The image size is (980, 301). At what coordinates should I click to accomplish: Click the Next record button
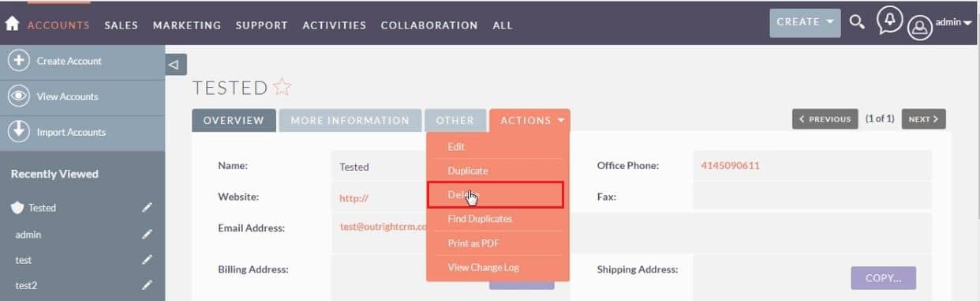point(923,119)
